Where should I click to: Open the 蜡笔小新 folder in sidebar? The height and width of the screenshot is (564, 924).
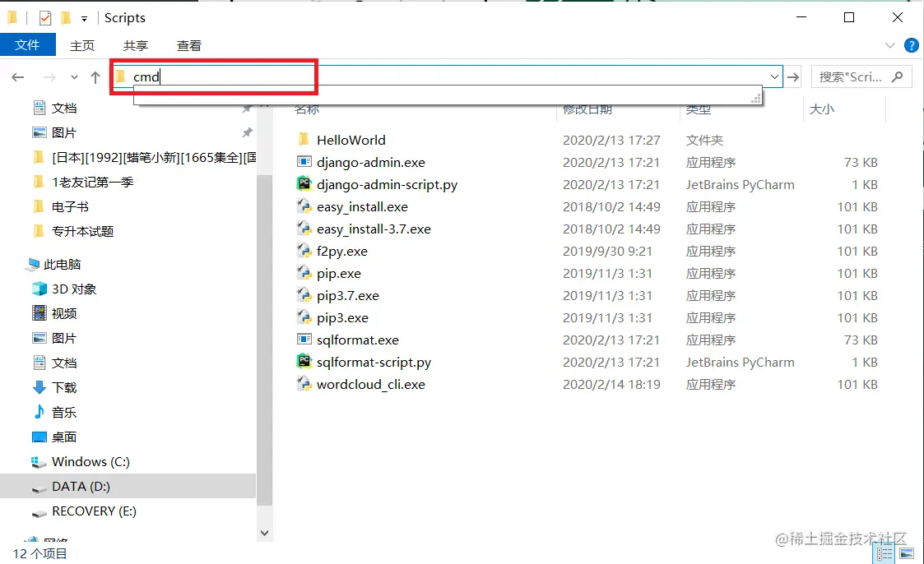click(x=144, y=157)
